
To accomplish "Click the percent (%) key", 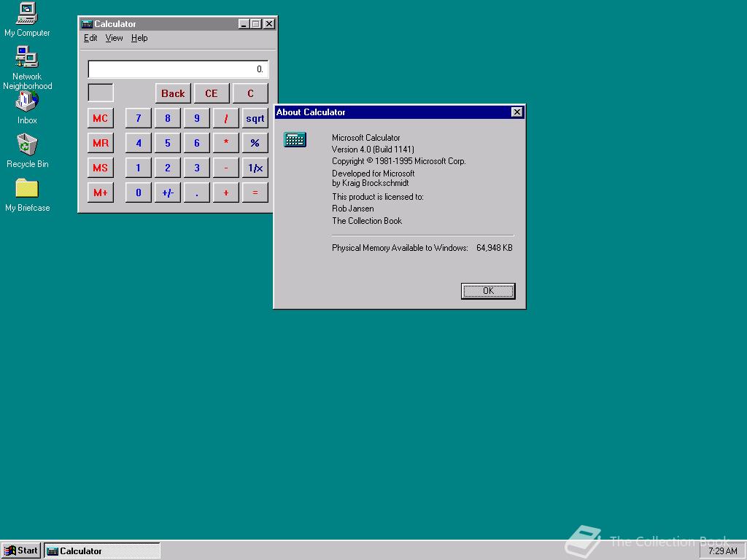I will [255, 143].
